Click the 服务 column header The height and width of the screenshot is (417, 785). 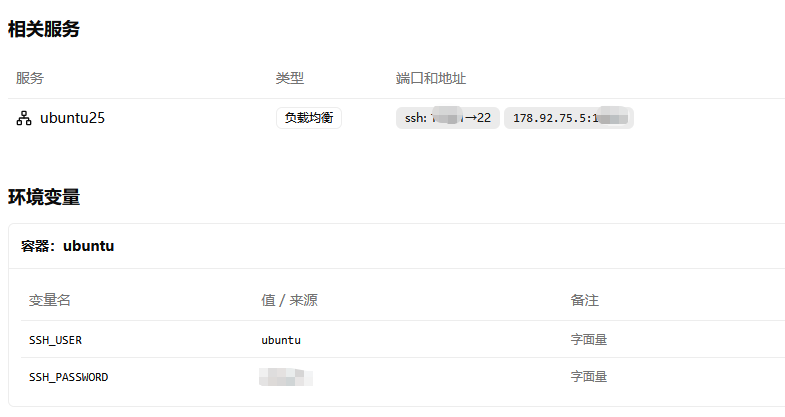(x=30, y=78)
